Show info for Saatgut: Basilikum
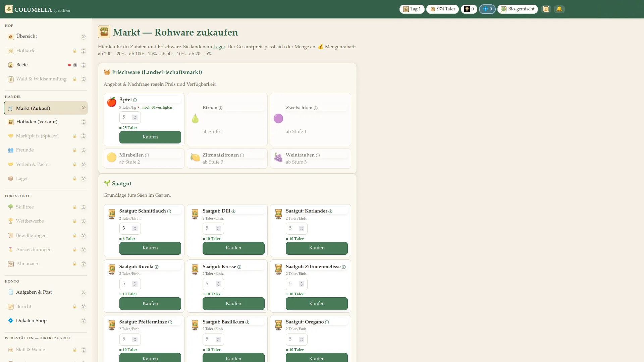Image resolution: width=644 pixels, height=362 pixels. pyautogui.click(x=247, y=322)
